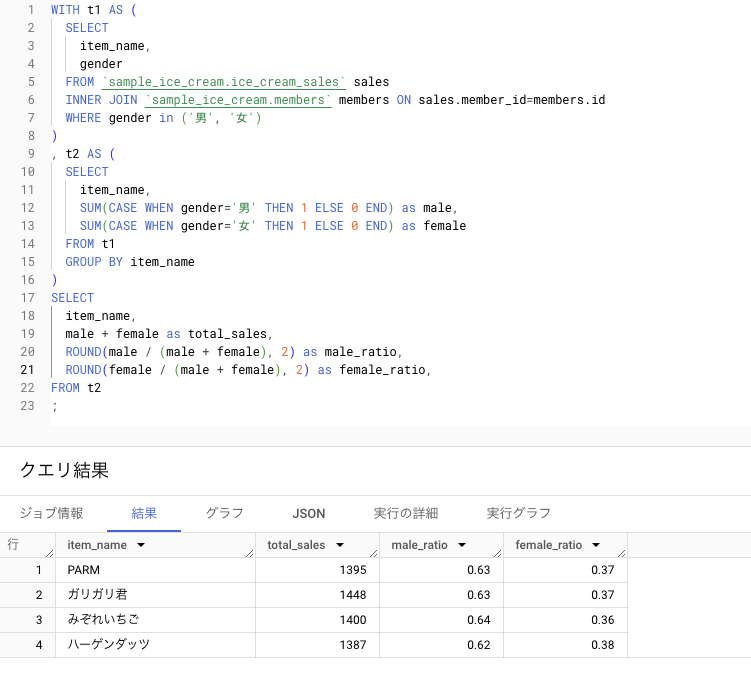This screenshot has height=697, width=751.
Task: Click the male_ratio header label
Action: point(419,545)
